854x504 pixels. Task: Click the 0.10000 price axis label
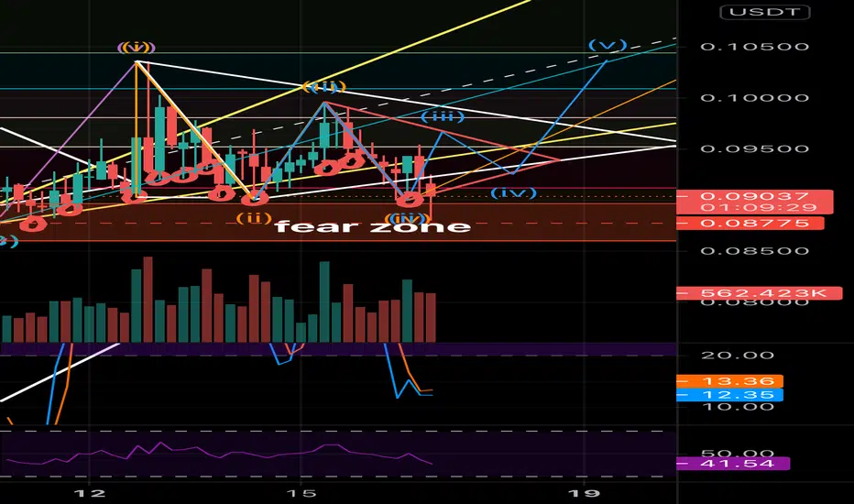coord(754,98)
